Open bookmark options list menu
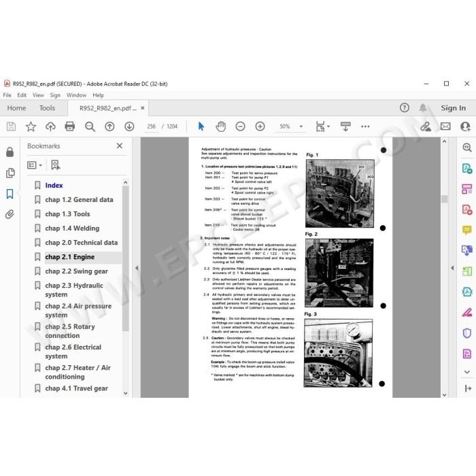 pos(34,165)
